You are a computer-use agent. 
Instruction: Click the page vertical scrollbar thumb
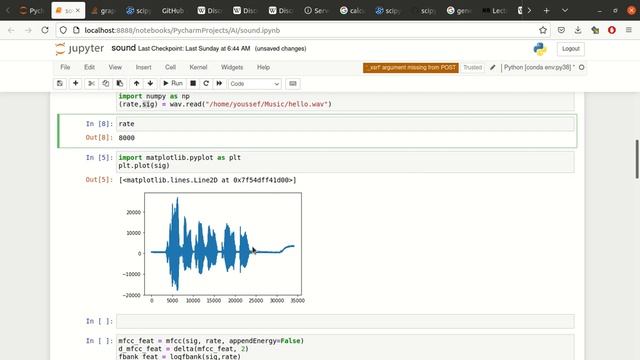point(637,159)
